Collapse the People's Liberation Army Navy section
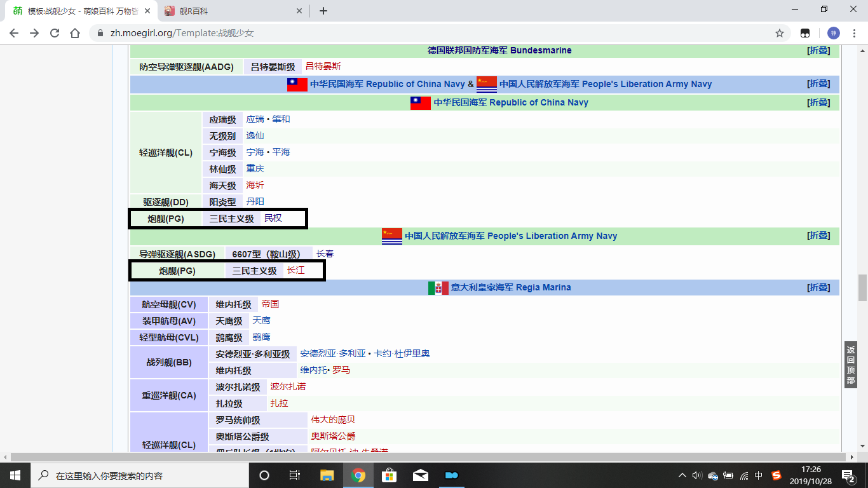Screen dimensions: 868x488 [x=818, y=236]
